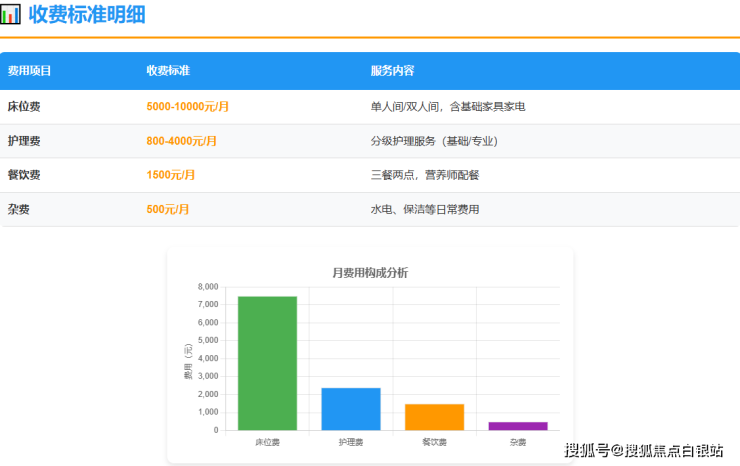Click the 800-4000元/月 price text
Image resolution: width=740 pixels, height=466 pixels.
[182, 141]
